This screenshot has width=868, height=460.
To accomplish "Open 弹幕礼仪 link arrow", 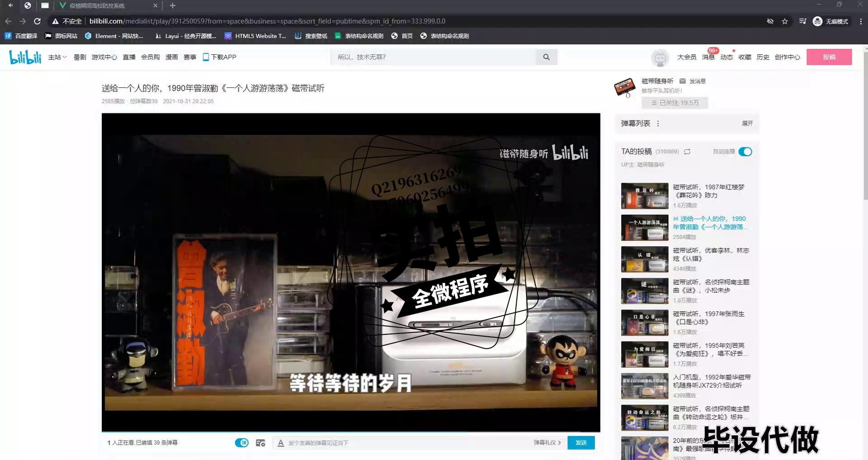I will pos(547,443).
